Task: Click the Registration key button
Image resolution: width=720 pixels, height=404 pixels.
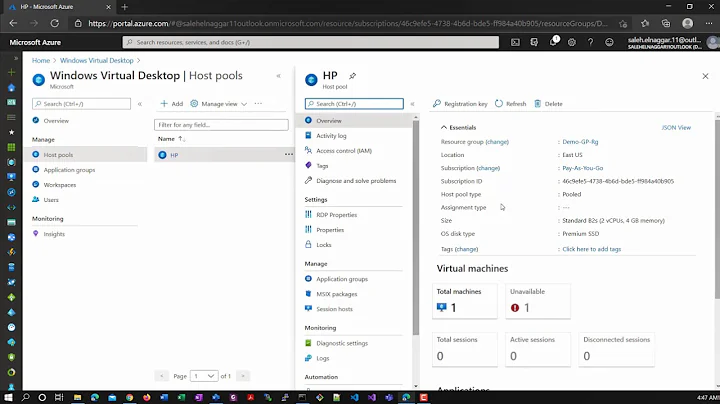Action: tap(460, 104)
